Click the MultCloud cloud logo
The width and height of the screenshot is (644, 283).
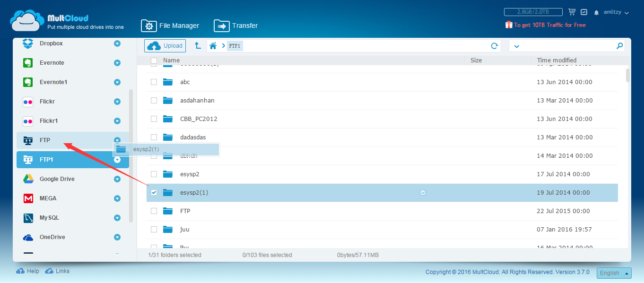point(27,20)
